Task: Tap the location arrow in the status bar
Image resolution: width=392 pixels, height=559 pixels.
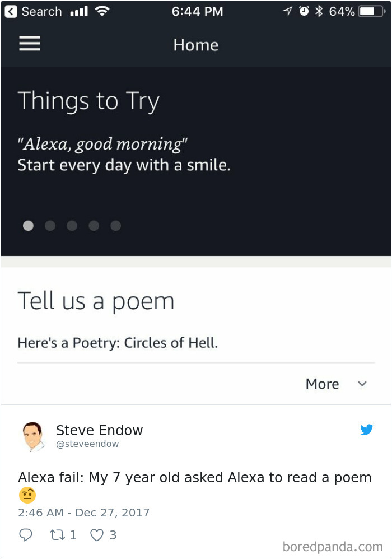Action: tap(287, 10)
